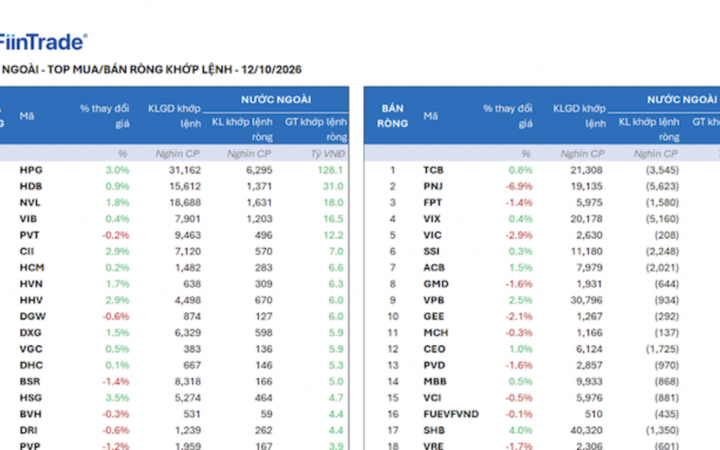Image resolution: width=720 pixels, height=450 pixels.
Task: Select the MBB ticker cell
Action: 435,382
